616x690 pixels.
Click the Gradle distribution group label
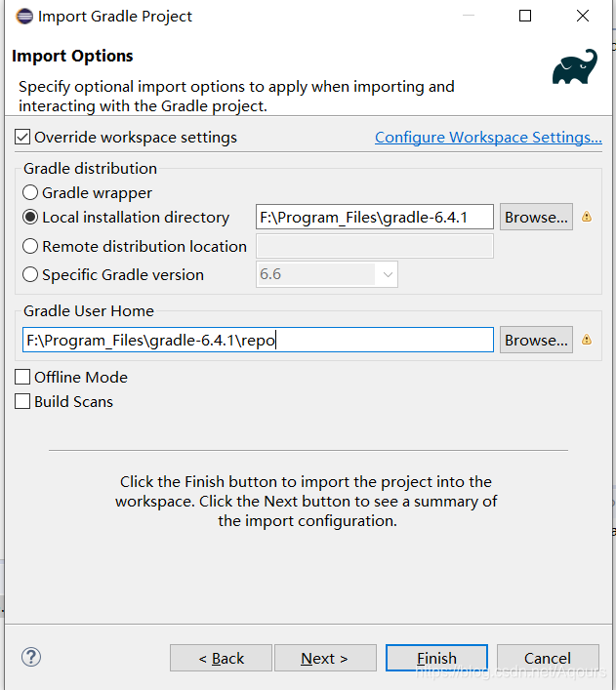pos(90,169)
